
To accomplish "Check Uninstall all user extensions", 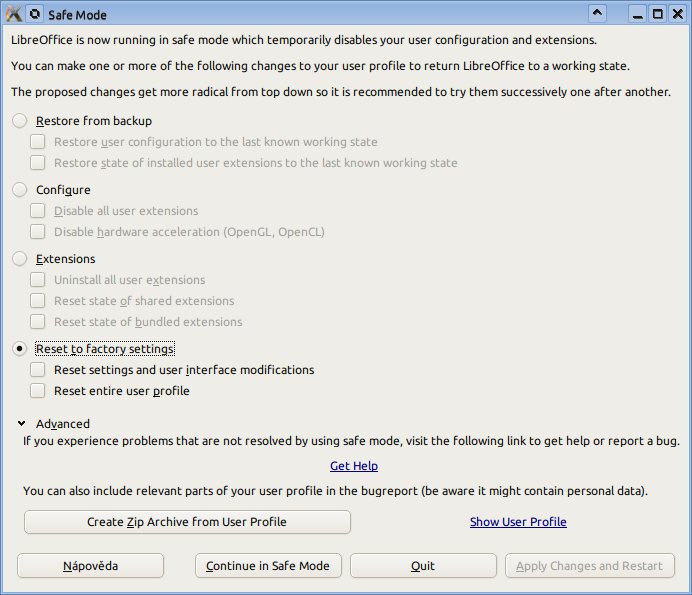I will (x=38, y=279).
